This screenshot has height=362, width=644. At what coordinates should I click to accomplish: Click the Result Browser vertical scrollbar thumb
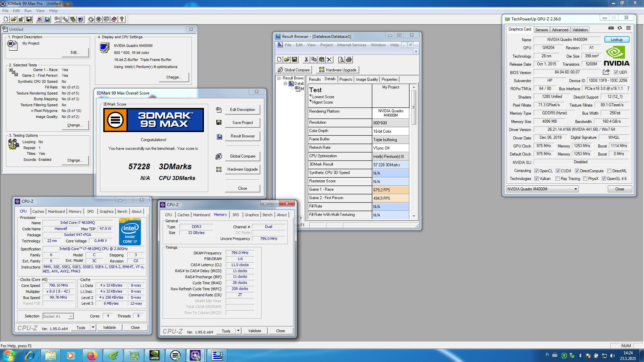414,107
